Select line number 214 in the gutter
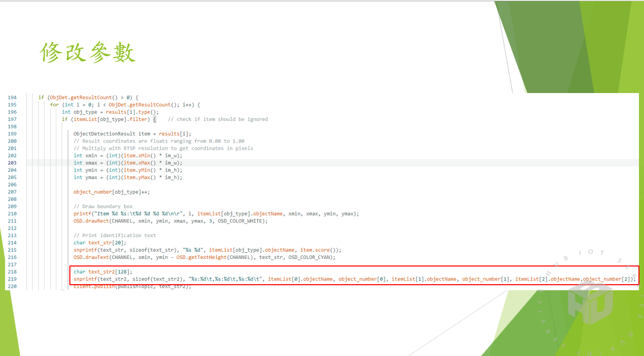Screen dimensions: 644x356 (x=12, y=243)
